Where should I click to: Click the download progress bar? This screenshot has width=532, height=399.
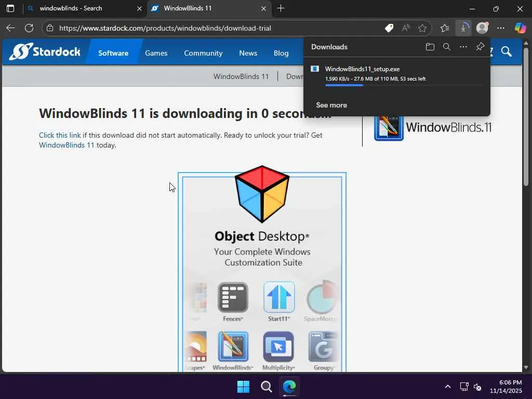pyautogui.click(x=403, y=85)
